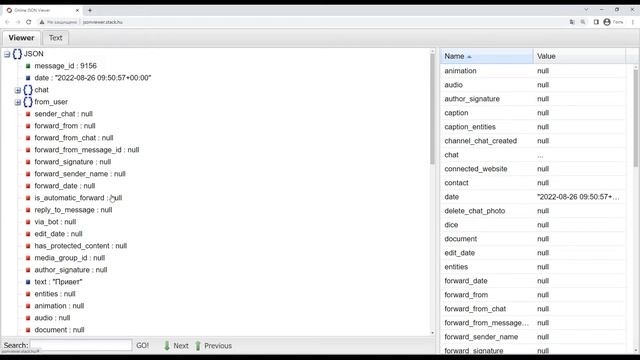640x360 pixels.
Task: Select the dice grid row
Action: click(x=533, y=225)
